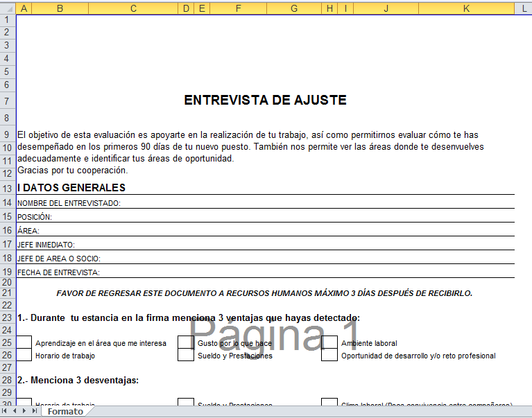Select row 20 header
The image size is (532, 418).
pyautogui.click(x=8, y=282)
